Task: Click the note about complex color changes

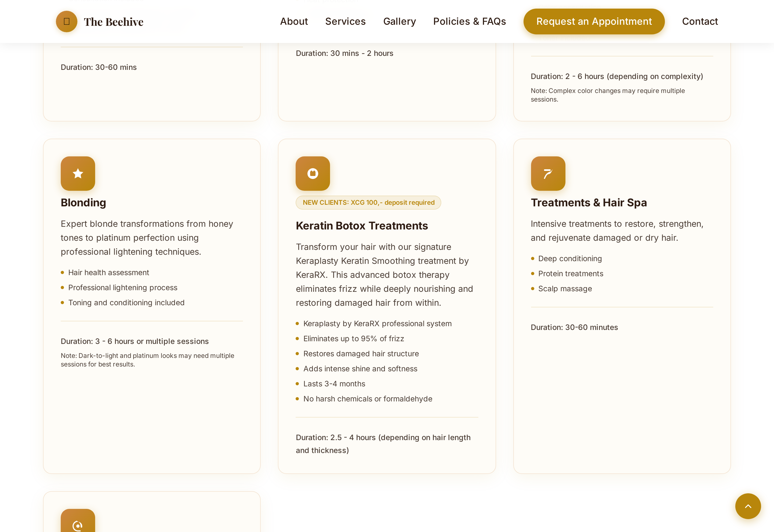Action: click(x=608, y=95)
